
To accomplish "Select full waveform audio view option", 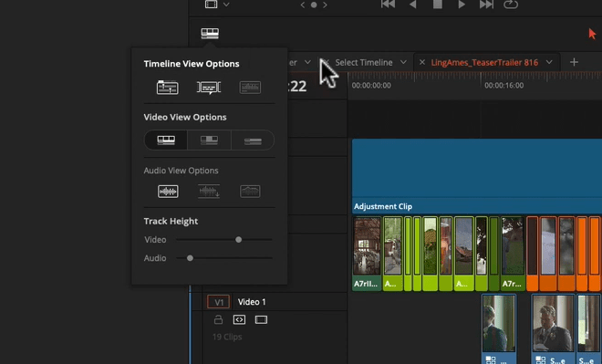I will point(209,192).
